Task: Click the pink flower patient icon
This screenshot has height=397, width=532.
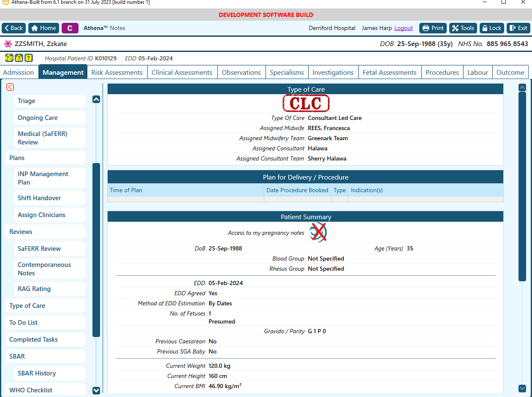Action: [x=8, y=44]
